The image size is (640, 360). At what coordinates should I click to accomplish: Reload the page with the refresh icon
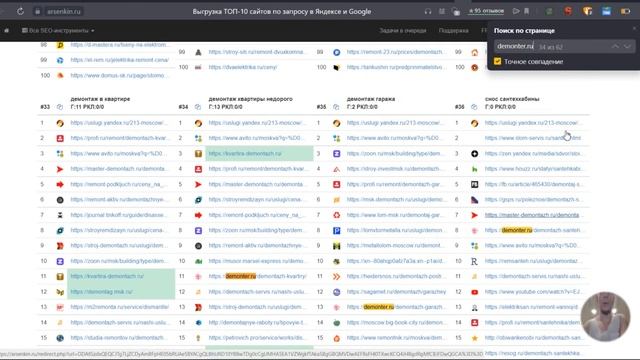[x=20, y=11]
